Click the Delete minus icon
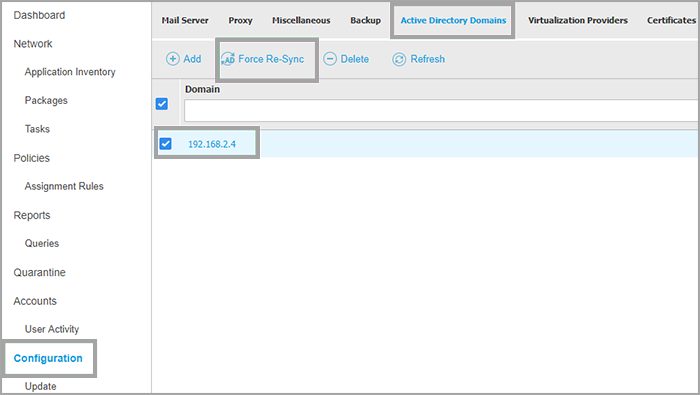 point(330,59)
